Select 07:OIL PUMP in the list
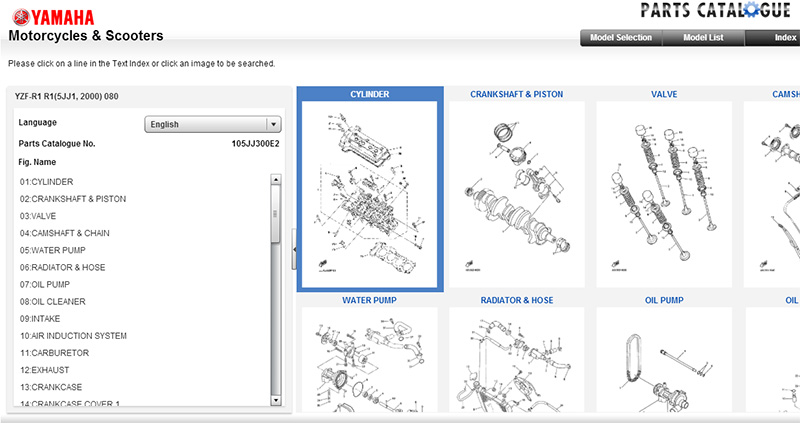This screenshot has height=423, width=800. (x=45, y=284)
